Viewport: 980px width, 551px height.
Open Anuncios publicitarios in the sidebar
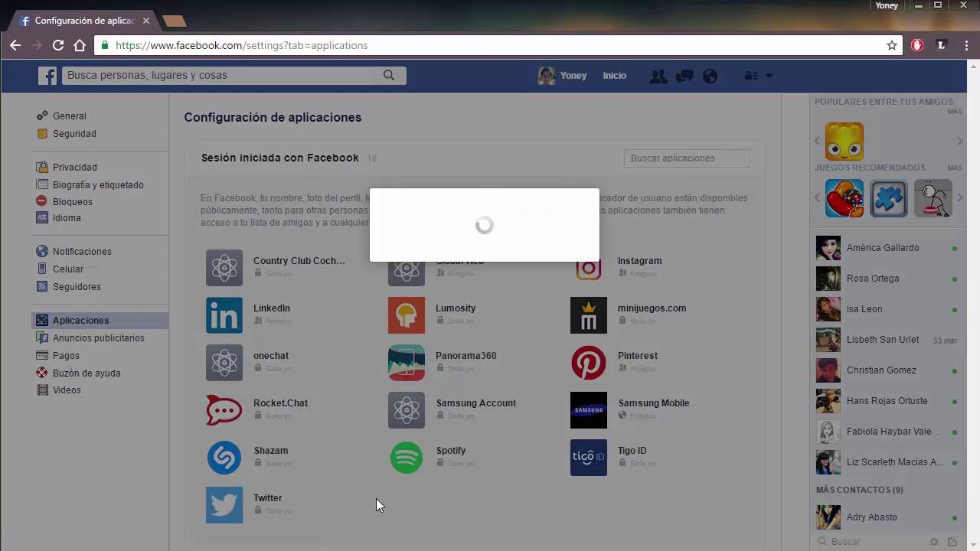[x=98, y=338]
